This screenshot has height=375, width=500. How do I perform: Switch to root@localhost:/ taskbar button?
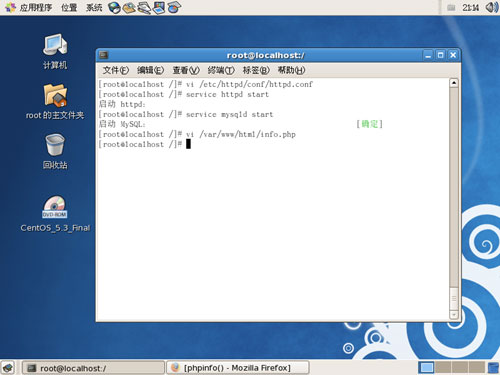pos(93,368)
